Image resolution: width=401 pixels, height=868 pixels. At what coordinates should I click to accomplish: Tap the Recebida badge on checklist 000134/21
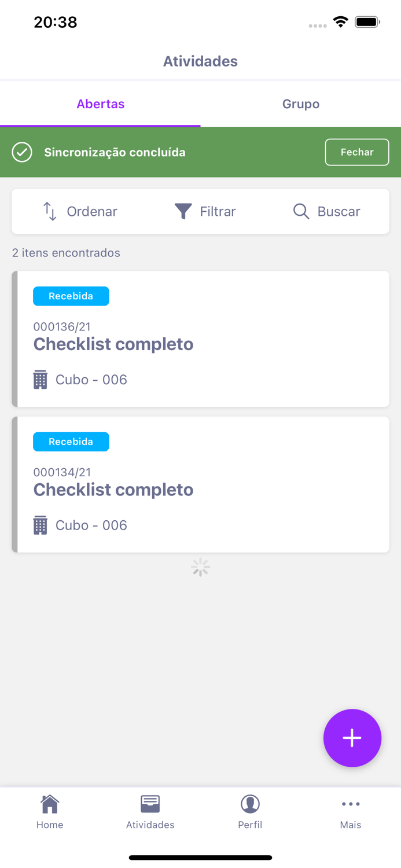pyautogui.click(x=71, y=442)
